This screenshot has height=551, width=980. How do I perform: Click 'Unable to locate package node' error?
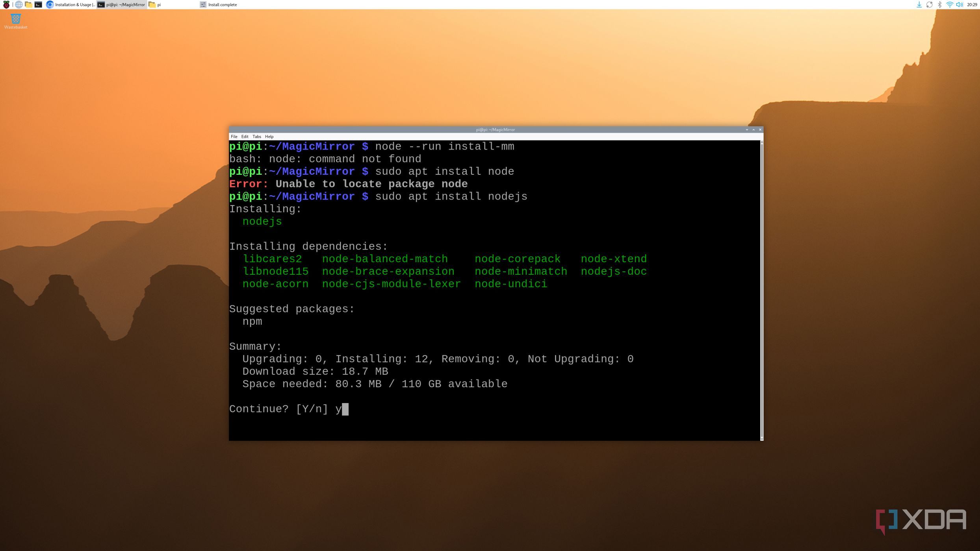pos(371,184)
